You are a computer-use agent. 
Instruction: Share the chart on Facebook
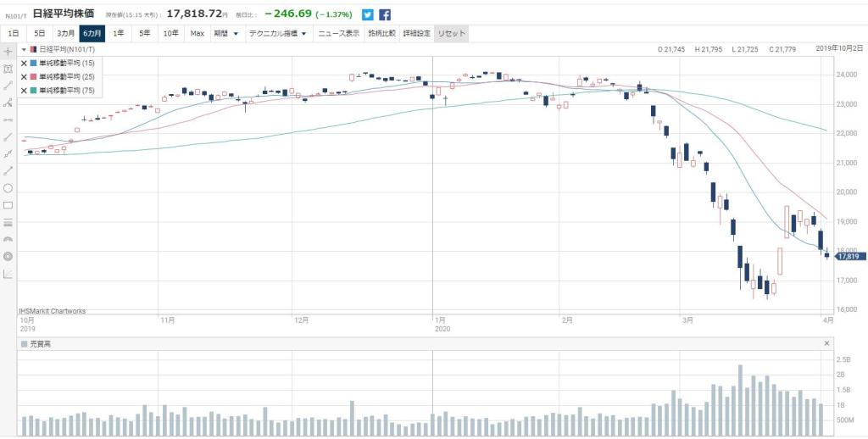(x=385, y=14)
